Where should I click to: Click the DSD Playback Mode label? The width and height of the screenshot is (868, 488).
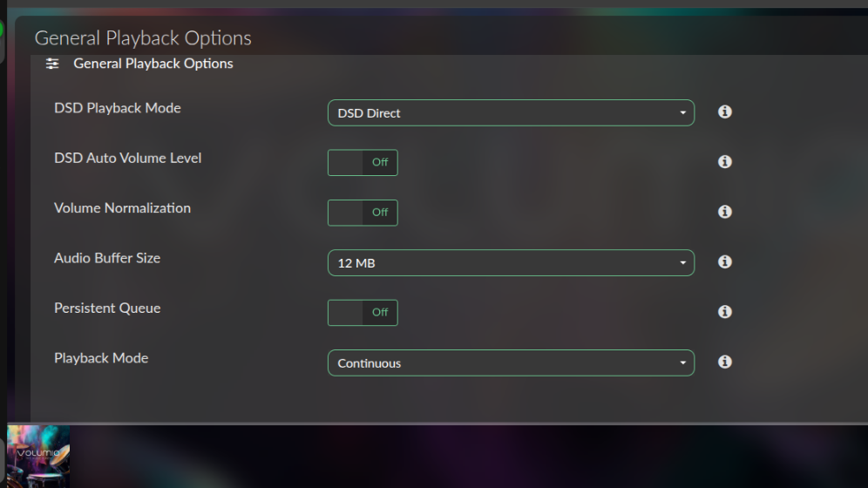pyautogui.click(x=118, y=108)
